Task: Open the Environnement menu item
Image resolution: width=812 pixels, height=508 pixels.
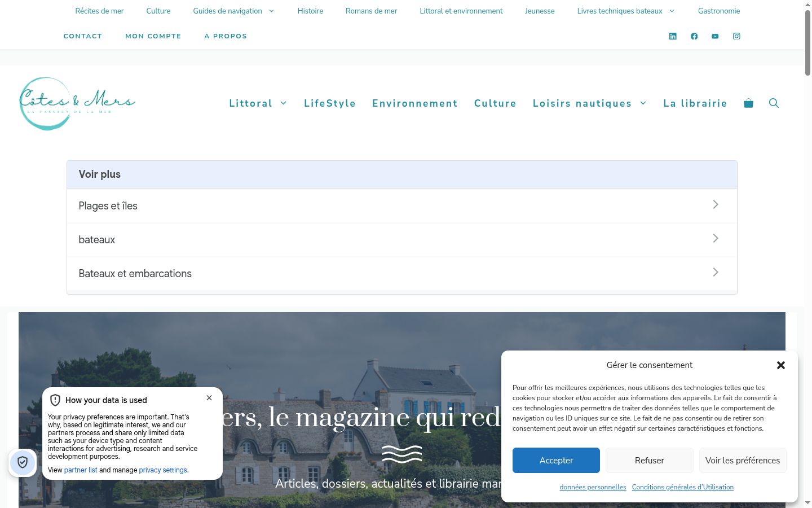Action: pyautogui.click(x=415, y=103)
